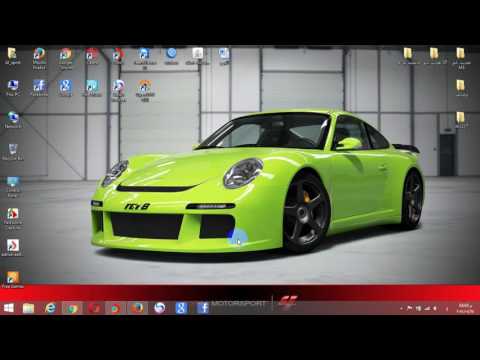
Task: Open the taskbar clock and date
Action: click(465, 308)
